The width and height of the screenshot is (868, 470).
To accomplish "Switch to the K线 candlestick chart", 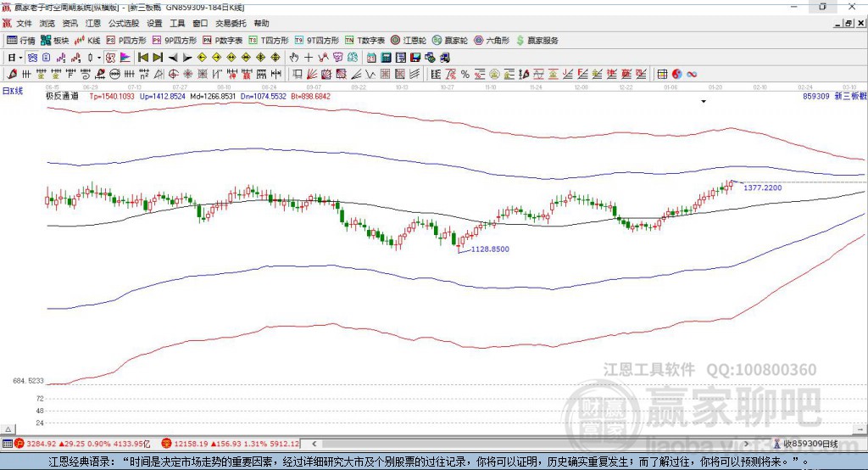I will [x=87, y=41].
